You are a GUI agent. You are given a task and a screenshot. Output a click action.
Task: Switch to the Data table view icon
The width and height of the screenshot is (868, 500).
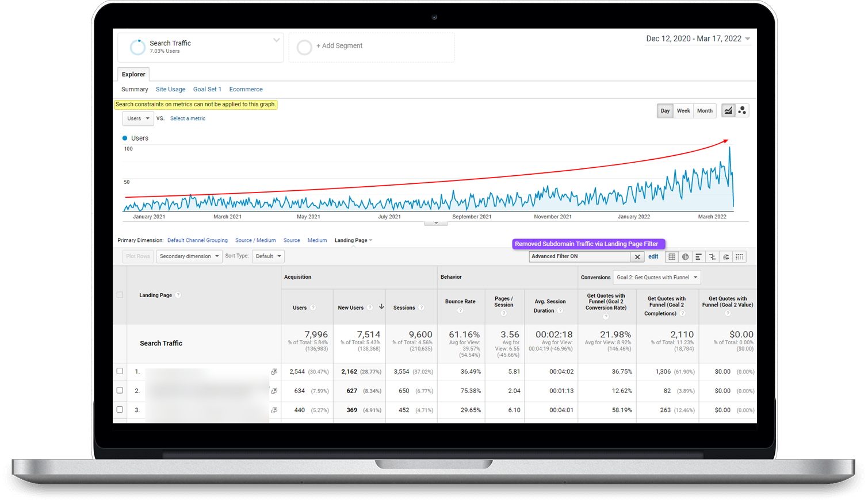point(672,257)
